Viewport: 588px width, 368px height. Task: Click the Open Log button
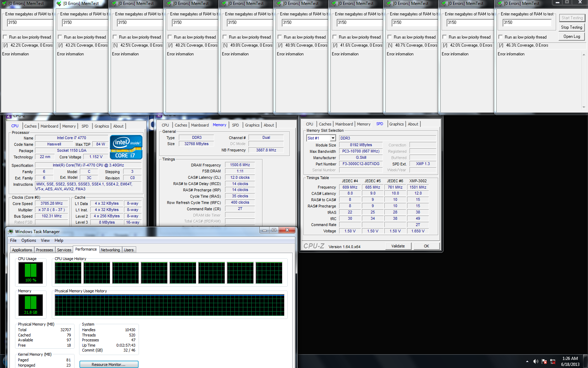(572, 36)
